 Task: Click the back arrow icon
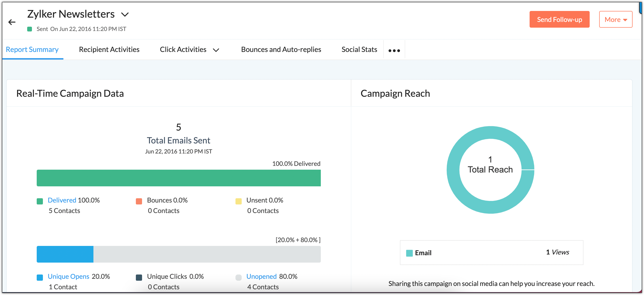(12, 22)
